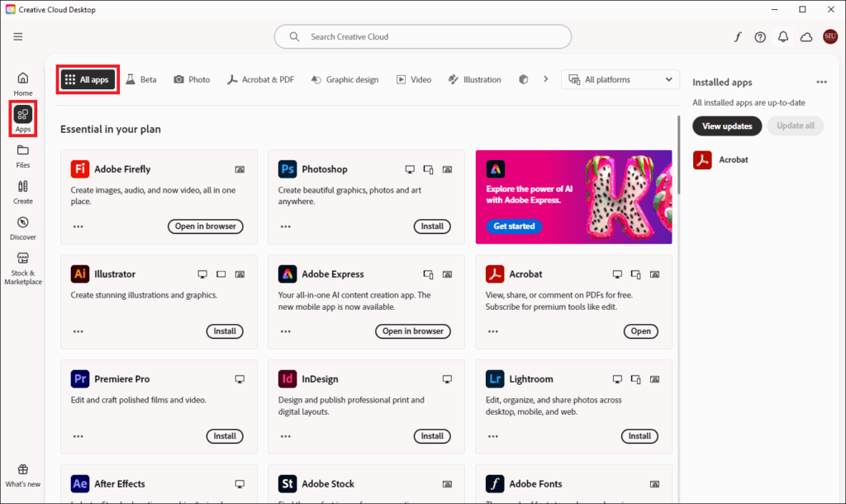Screen dimensions: 846x504
Task: Open the hamburger menu
Action: (x=17, y=36)
